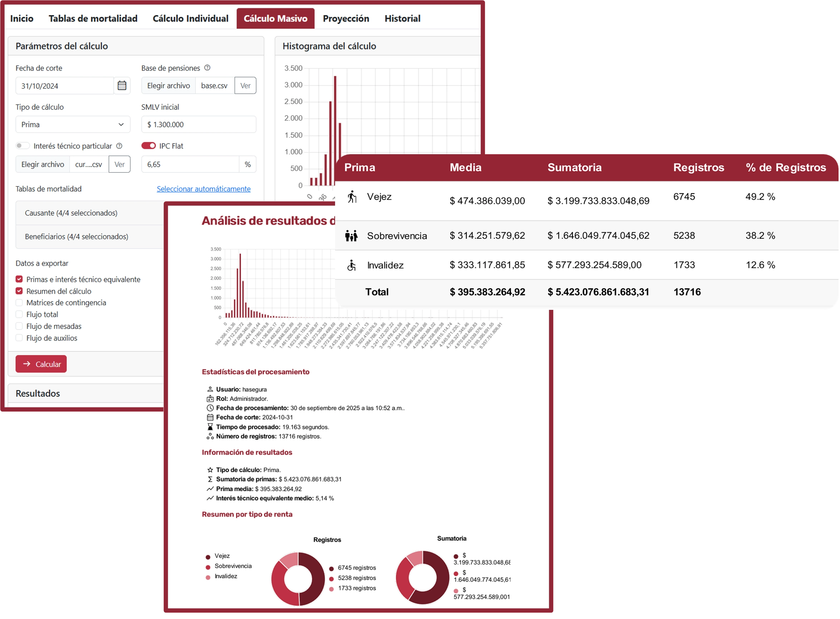Click the Sobrevivencia family icon in table

click(x=352, y=236)
